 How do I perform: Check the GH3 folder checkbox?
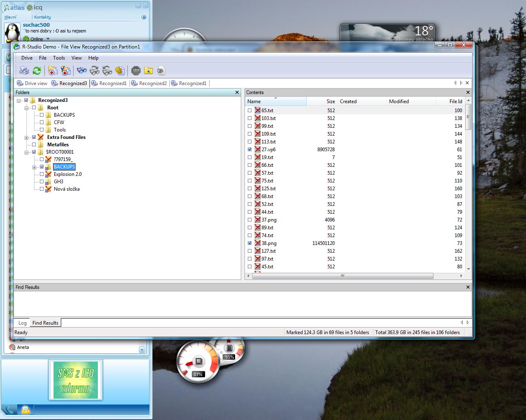click(42, 182)
